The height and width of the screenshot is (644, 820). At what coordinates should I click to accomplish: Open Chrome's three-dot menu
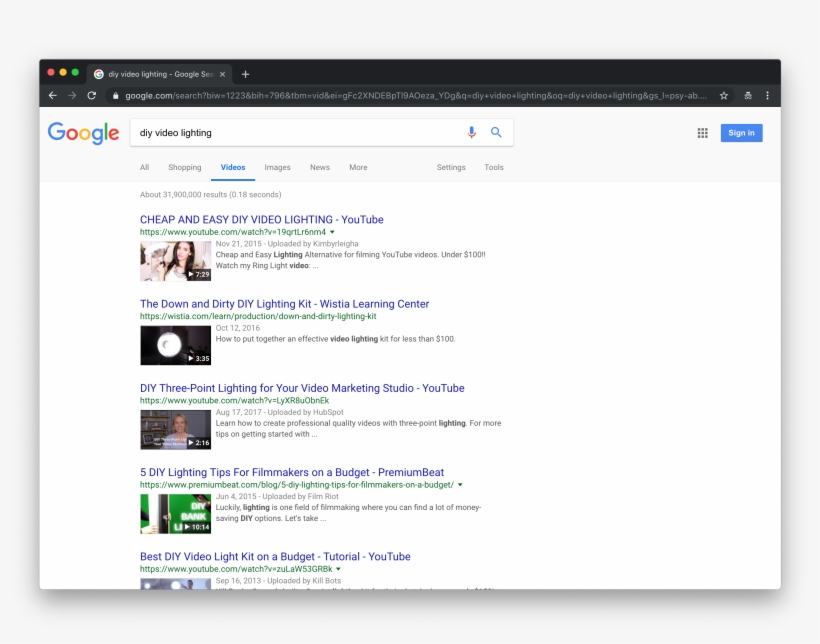click(x=767, y=96)
